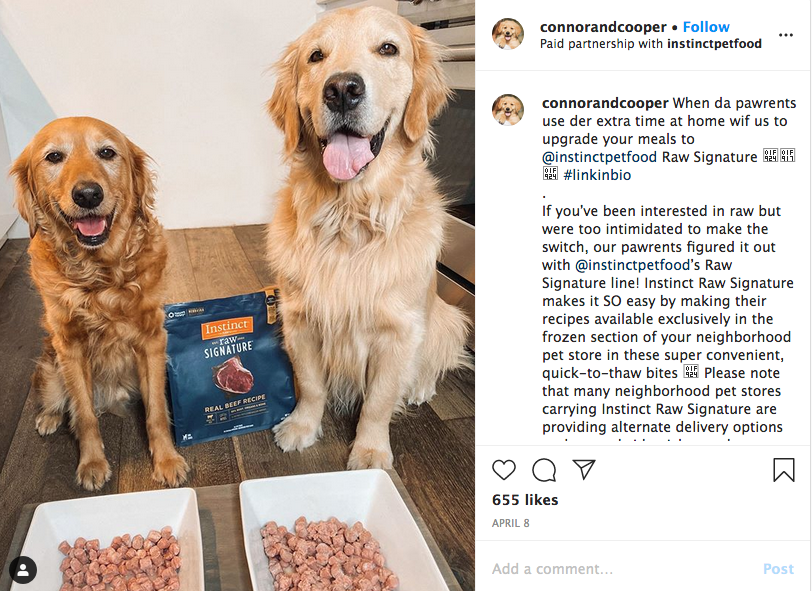Open caption author name connorandcooper
Screen dimensions: 812x591
(605, 103)
